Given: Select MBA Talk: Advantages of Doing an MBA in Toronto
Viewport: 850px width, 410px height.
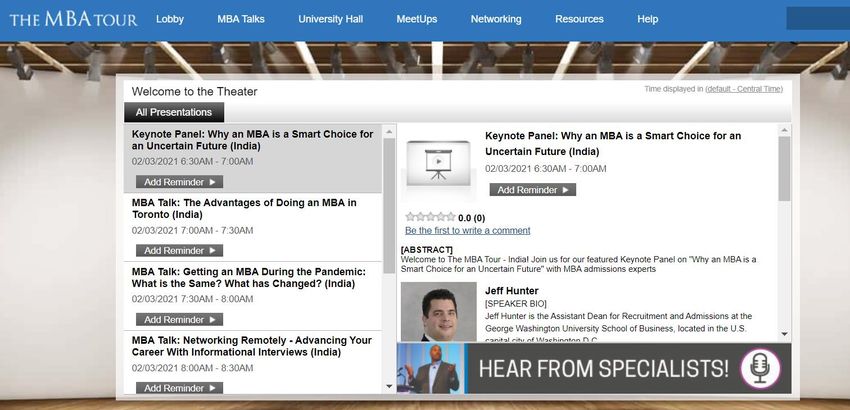Looking at the screenshot, I should tap(253, 227).
